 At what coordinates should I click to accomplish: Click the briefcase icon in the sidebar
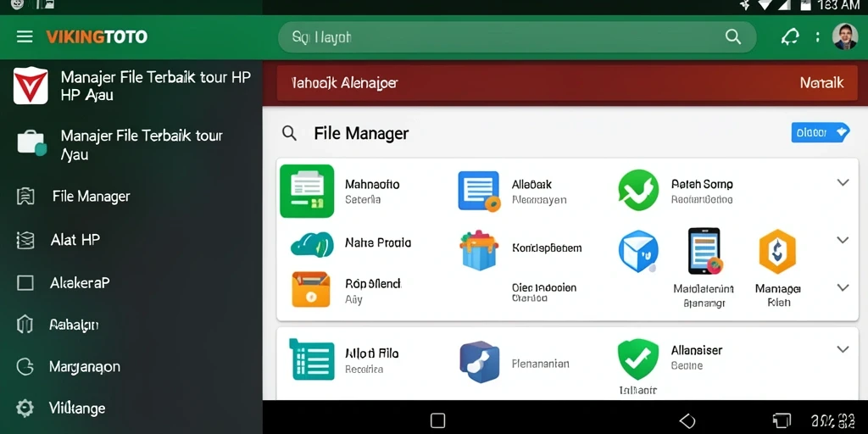(31, 142)
